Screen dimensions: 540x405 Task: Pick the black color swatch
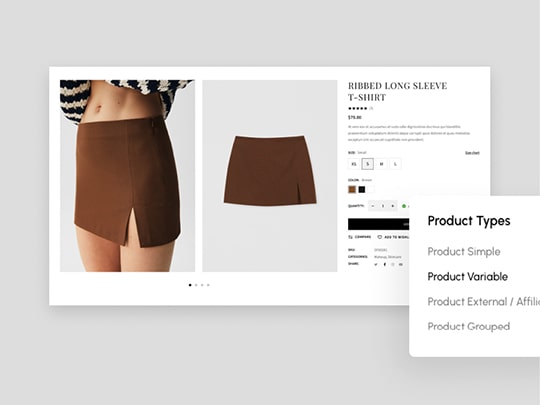coord(362,189)
